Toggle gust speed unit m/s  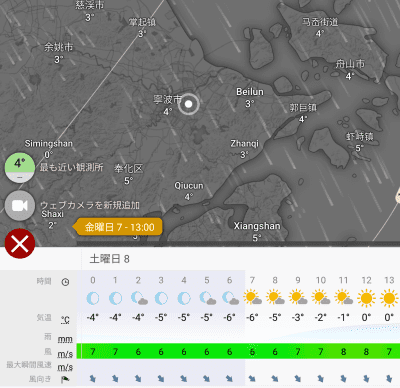tap(65, 367)
